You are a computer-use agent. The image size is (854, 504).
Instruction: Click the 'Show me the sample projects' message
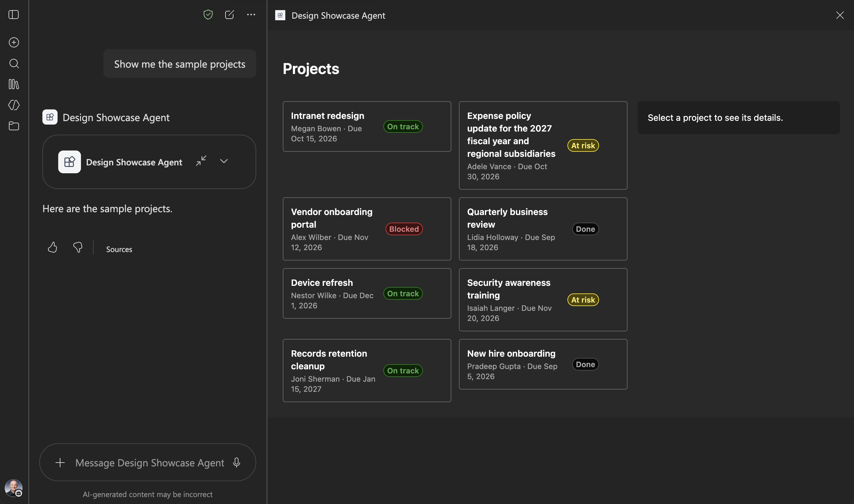pyautogui.click(x=180, y=64)
